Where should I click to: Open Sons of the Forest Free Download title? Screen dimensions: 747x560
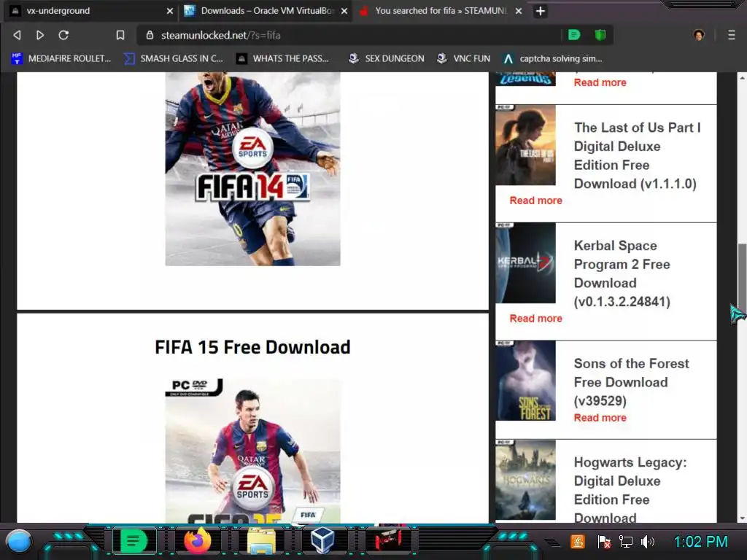coord(631,382)
